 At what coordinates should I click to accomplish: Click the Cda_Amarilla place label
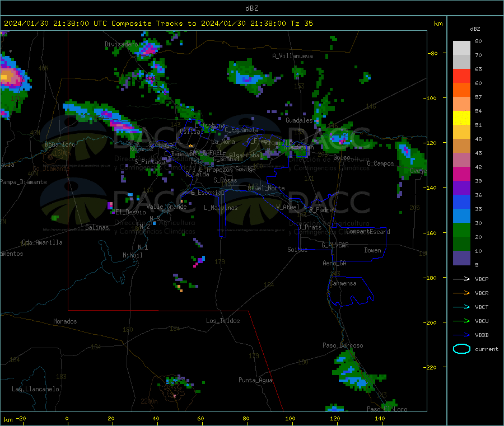tap(42, 242)
